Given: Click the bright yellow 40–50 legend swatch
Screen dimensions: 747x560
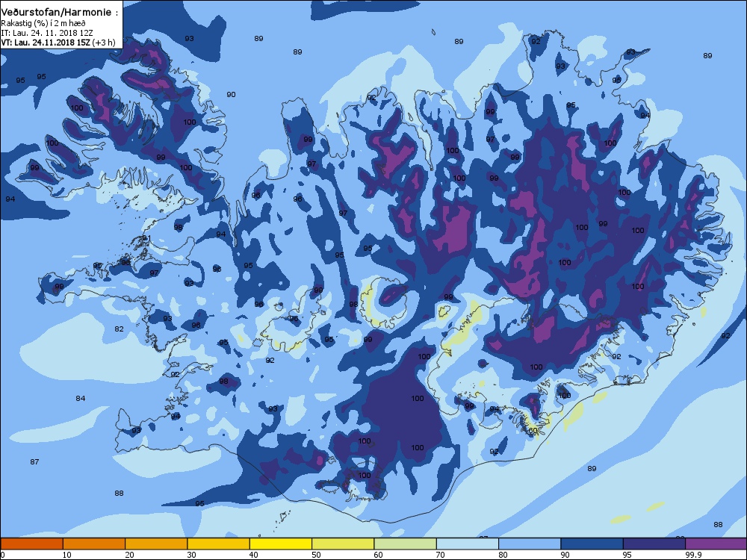Looking at the screenshot, I should coord(281,544).
